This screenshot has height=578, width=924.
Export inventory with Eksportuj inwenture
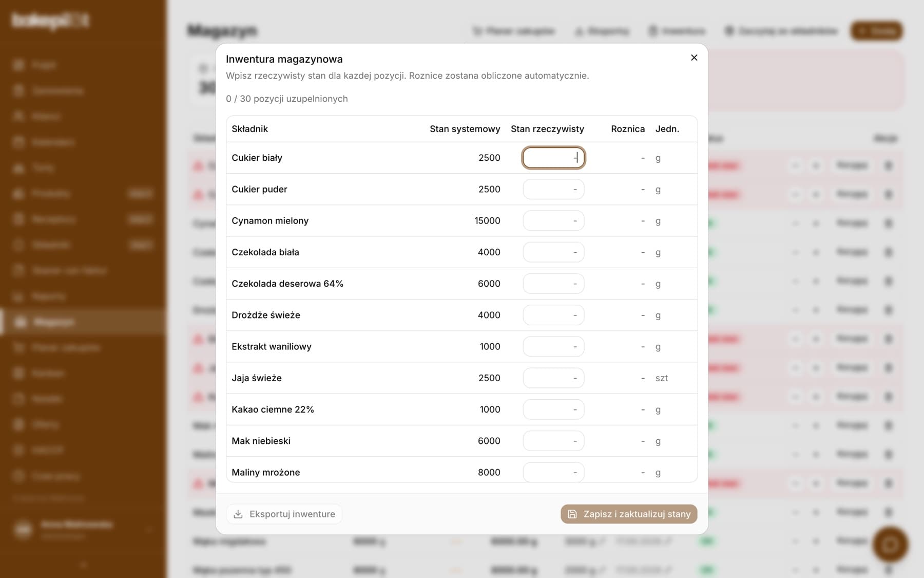pyautogui.click(x=284, y=514)
